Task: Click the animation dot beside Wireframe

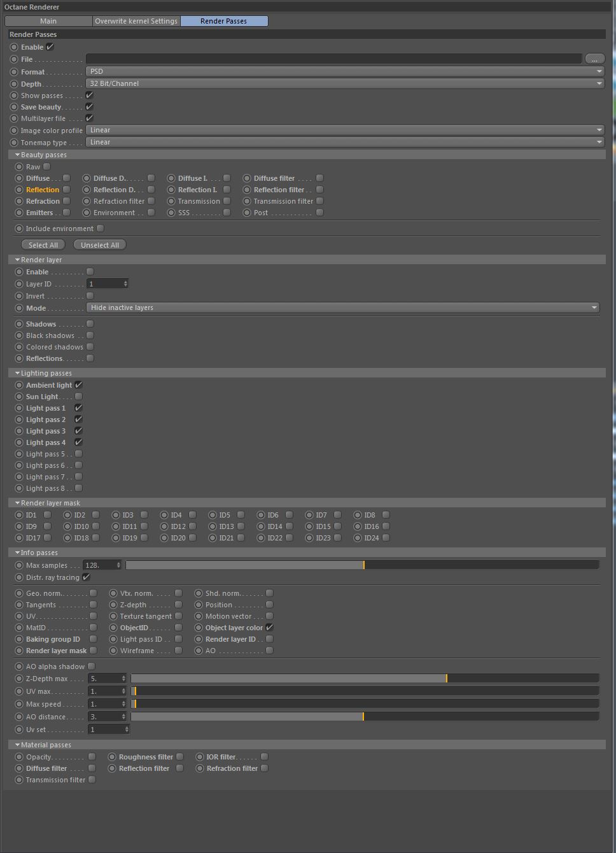Action: coord(113,651)
